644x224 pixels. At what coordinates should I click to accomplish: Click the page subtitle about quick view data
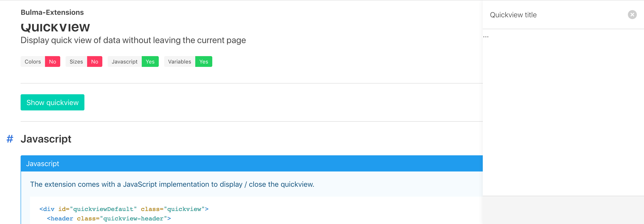[x=133, y=40]
